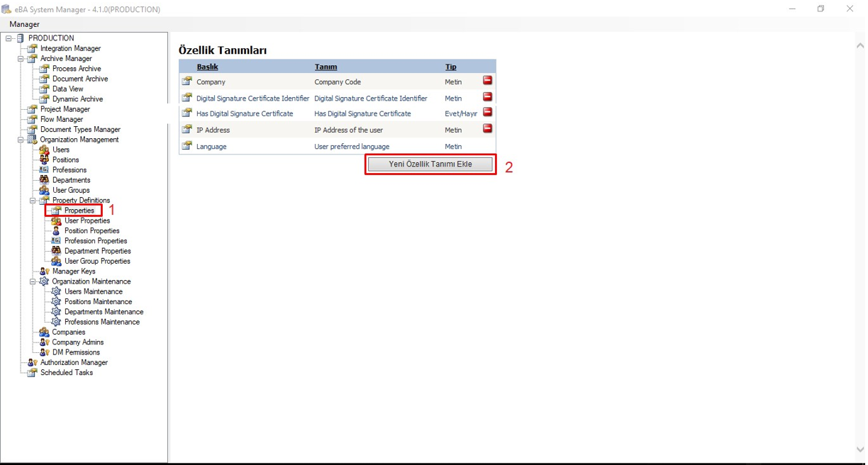Image resolution: width=868 pixels, height=465 pixels.
Task: Click the Positions icon in tree
Action: coord(44,159)
